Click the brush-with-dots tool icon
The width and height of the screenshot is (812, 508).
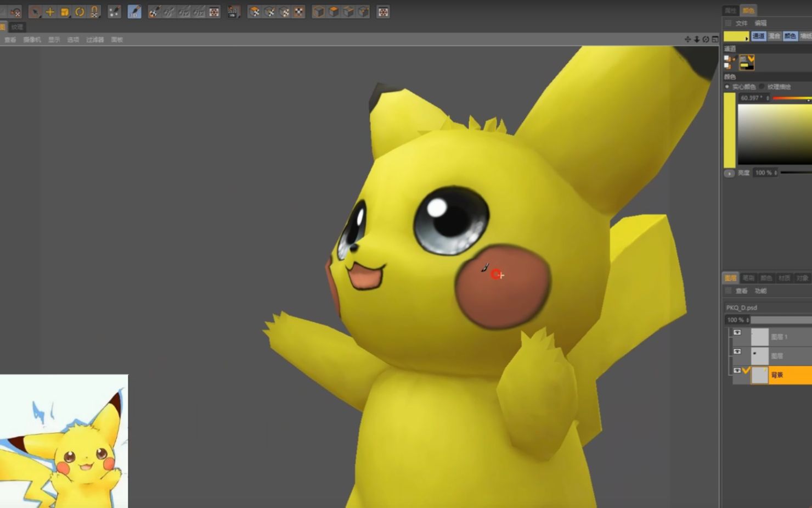114,12
